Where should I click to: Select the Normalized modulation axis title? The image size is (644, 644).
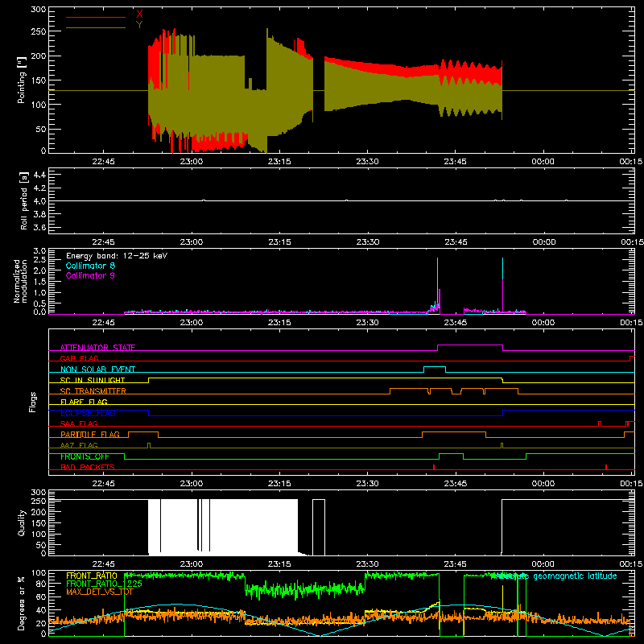[20, 281]
